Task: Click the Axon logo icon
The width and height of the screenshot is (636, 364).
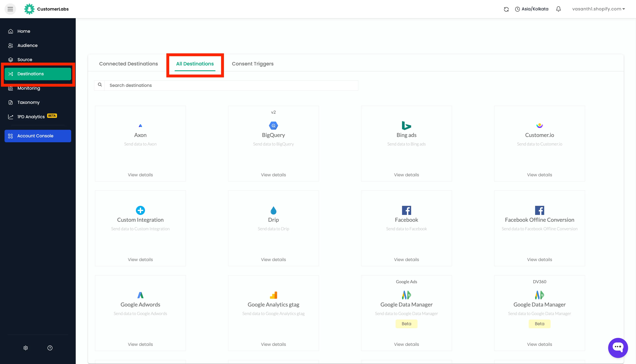Action: pyautogui.click(x=140, y=125)
